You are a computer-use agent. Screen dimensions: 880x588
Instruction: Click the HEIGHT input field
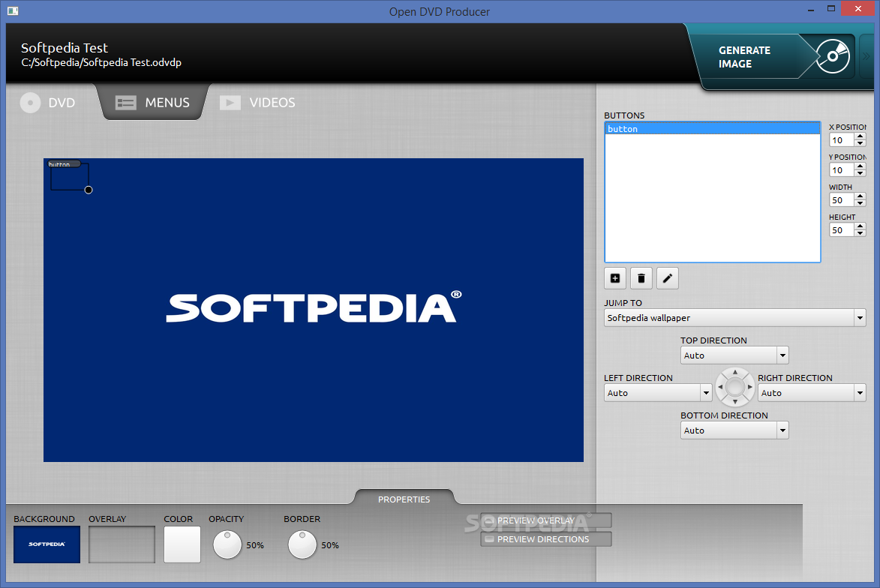[x=842, y=230]
